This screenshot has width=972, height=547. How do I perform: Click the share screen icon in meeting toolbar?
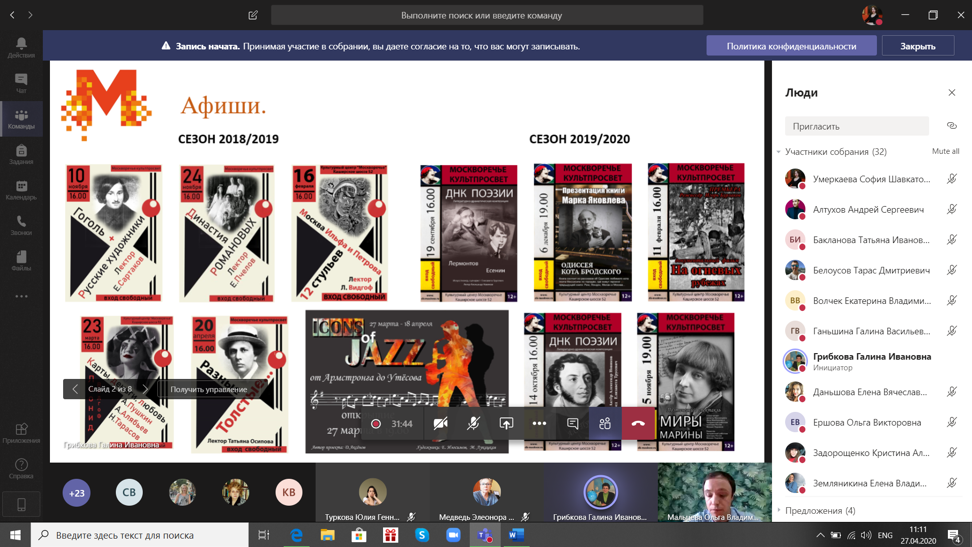[x=506, y=424]
